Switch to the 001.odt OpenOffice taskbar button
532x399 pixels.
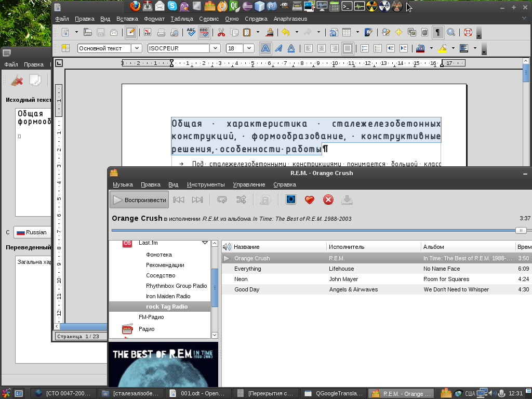[198, 394]
